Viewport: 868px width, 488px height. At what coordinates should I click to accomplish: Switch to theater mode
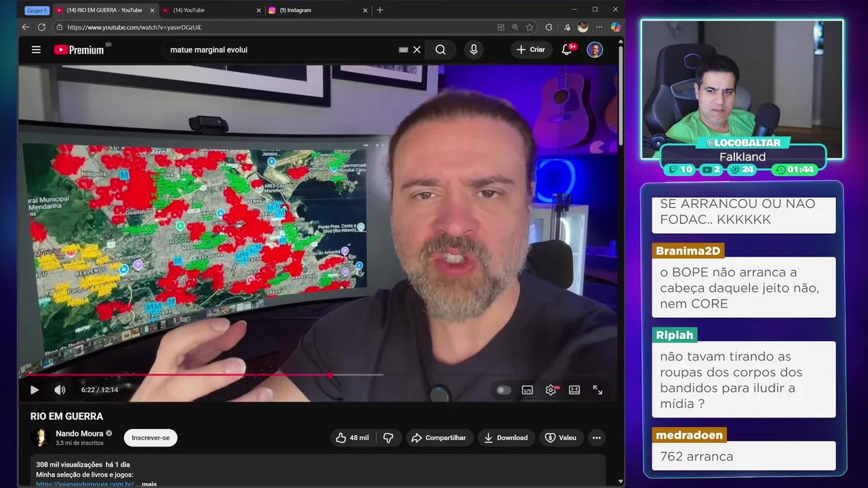click(x=574, y=390)
